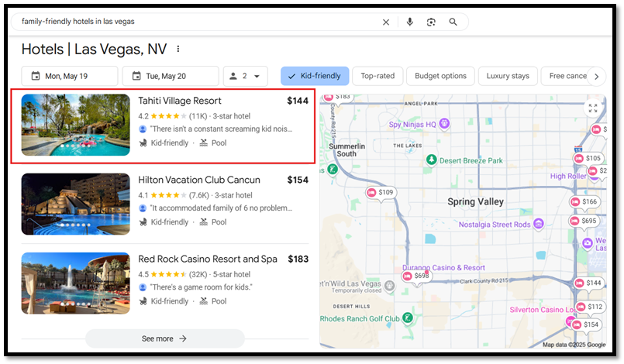The height and width of the screenshot is (364, 624).
Task: Open the Hilton Vacation Club Cancun listing title
Action: pos(199,180)
